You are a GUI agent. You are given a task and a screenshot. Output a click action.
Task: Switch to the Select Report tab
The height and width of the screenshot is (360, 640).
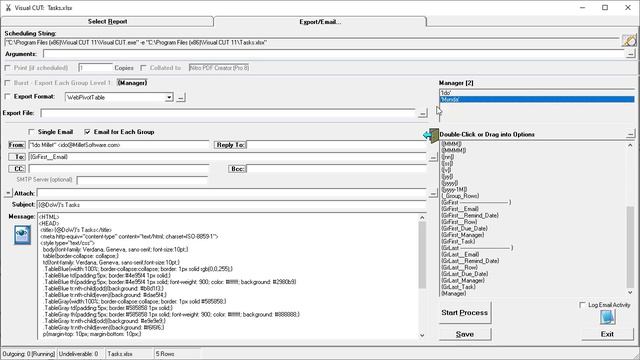[x=107, y=21]
